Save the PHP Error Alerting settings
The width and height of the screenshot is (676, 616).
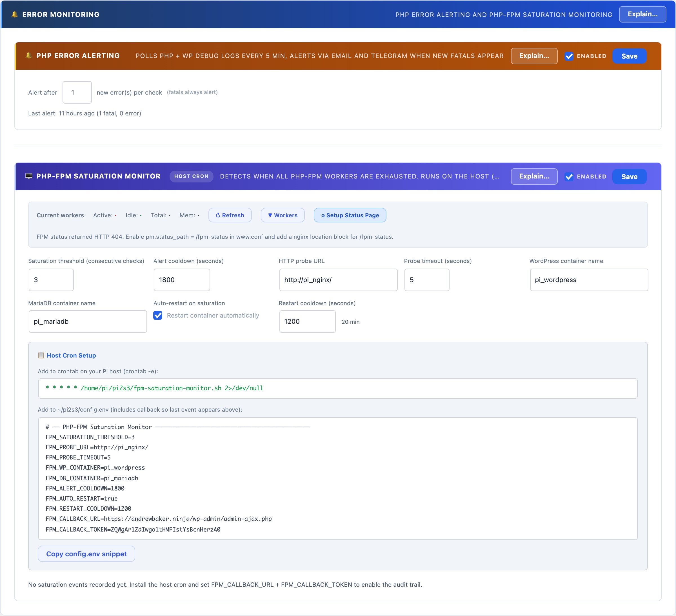point(629,56)
